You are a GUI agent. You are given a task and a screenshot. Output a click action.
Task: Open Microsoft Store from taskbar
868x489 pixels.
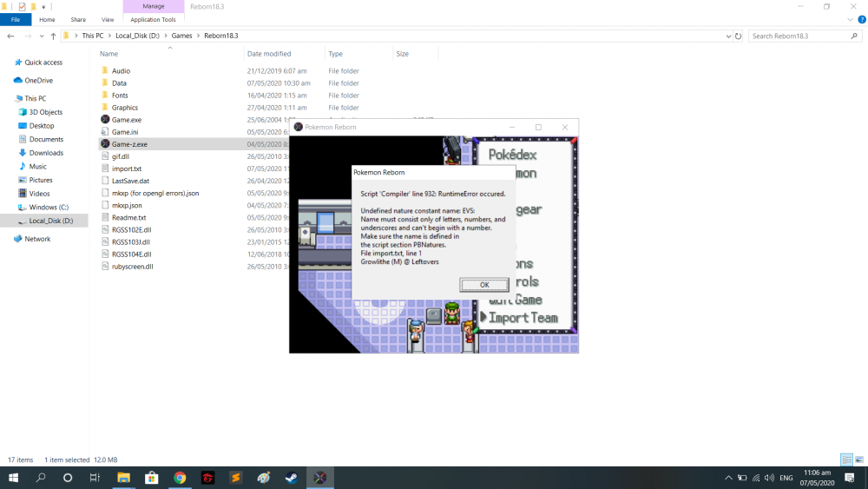tap(151, 478)
